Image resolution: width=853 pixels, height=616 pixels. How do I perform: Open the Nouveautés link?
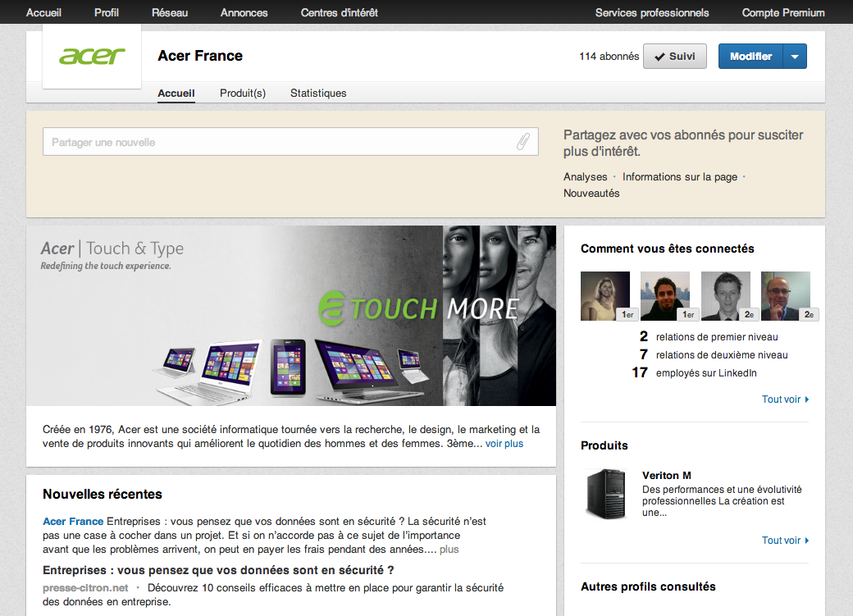[x=591, y=194]
